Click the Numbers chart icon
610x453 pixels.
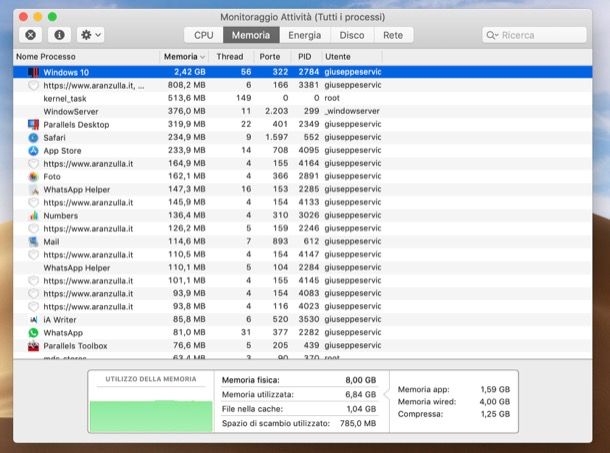pos(33,215)
